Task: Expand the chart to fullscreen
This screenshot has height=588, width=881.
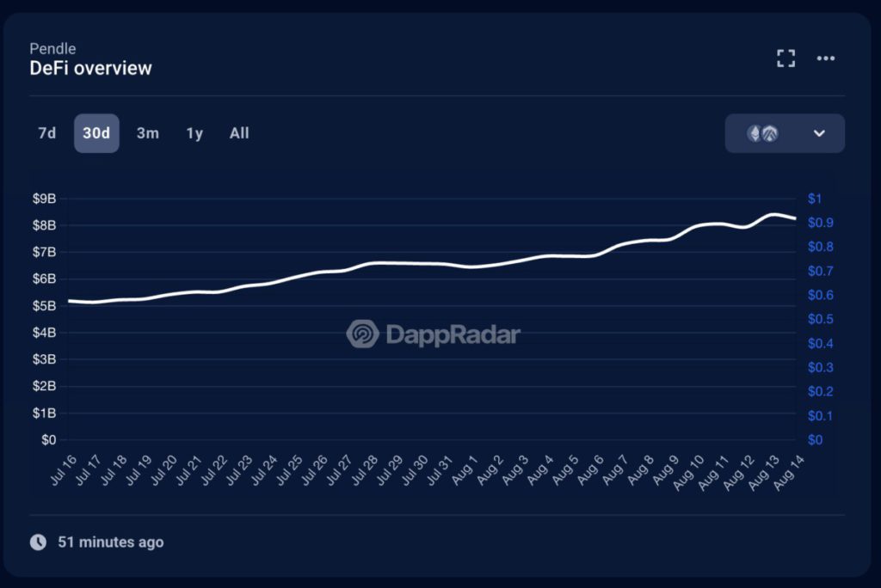Action: pos(786,58)
